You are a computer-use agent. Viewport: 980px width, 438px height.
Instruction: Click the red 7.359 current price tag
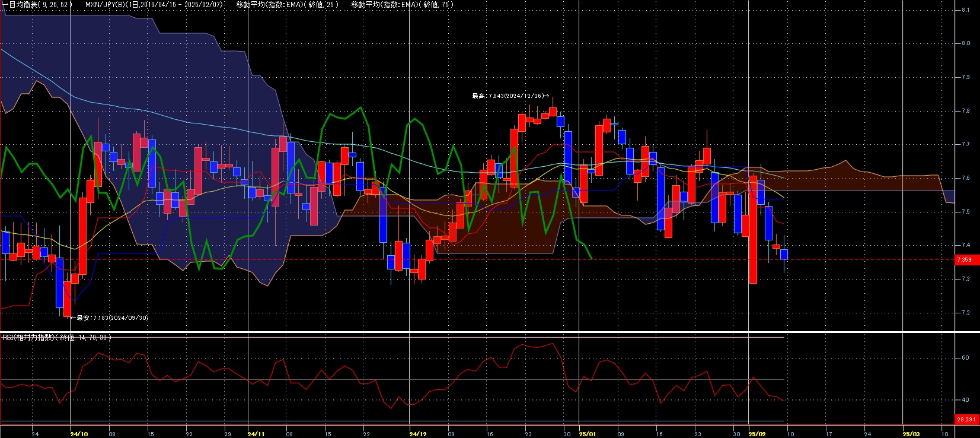[967, 259]
